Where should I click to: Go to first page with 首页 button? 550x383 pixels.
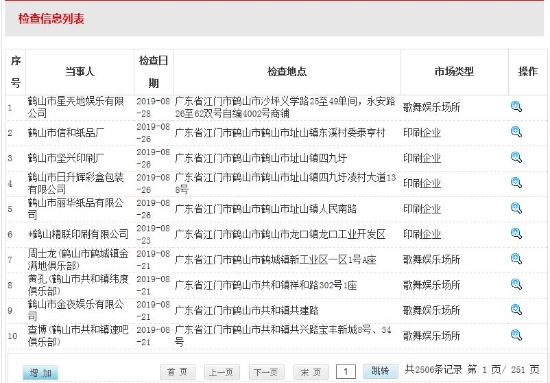[177, 372]
